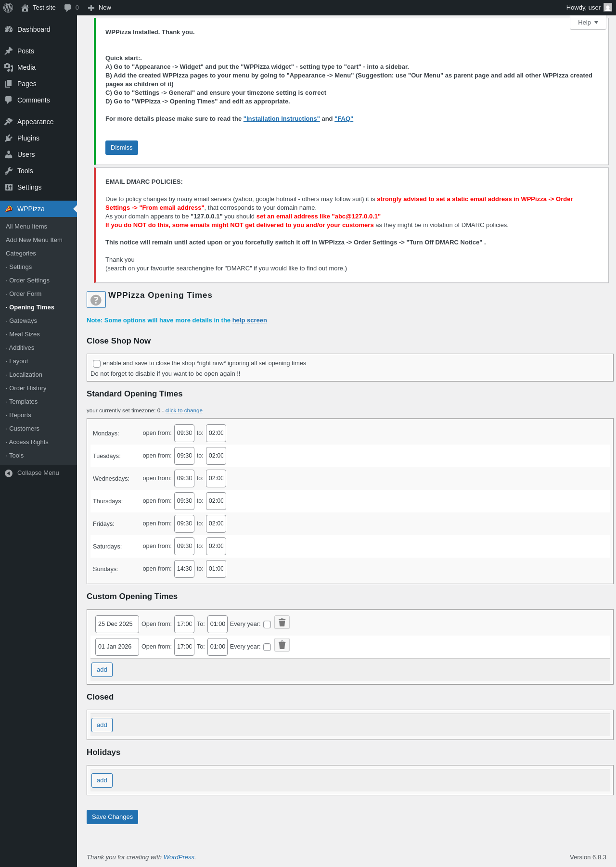Edit Mondays closing time field
The image size is (616, 867).
[216, 433]
